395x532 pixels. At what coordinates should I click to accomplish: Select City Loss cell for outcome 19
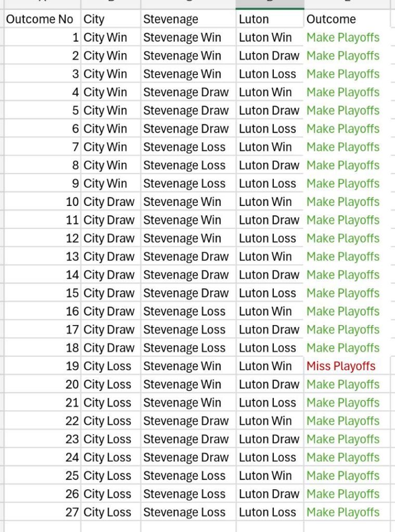click(x=107, y=366)
